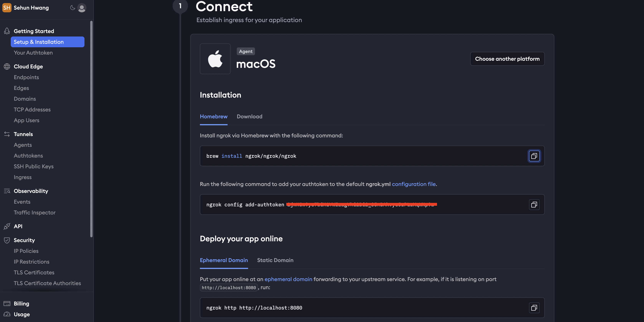The width and height of the screenshot is (644, 322).
Task: Open the Static Domain tab
Action: tap(275, 260)
